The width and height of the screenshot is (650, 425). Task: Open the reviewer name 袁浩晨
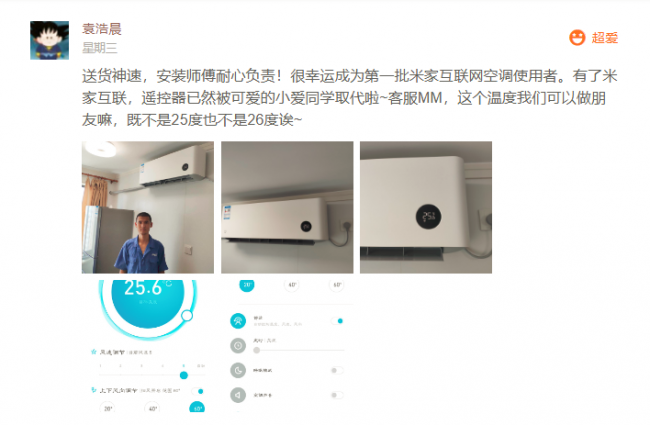(x=102, y=29)
